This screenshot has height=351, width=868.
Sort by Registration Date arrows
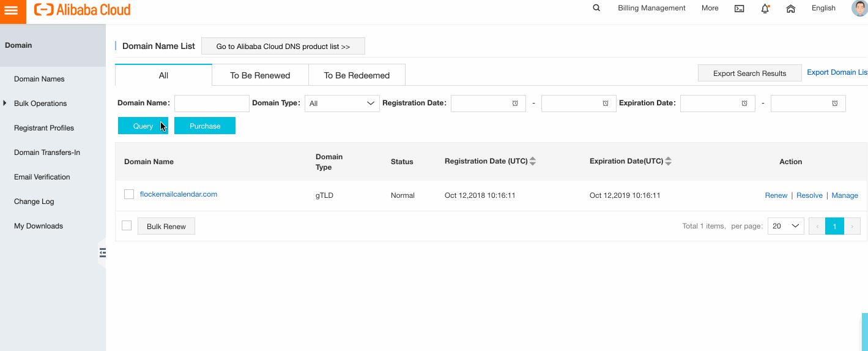pos(533,161)
